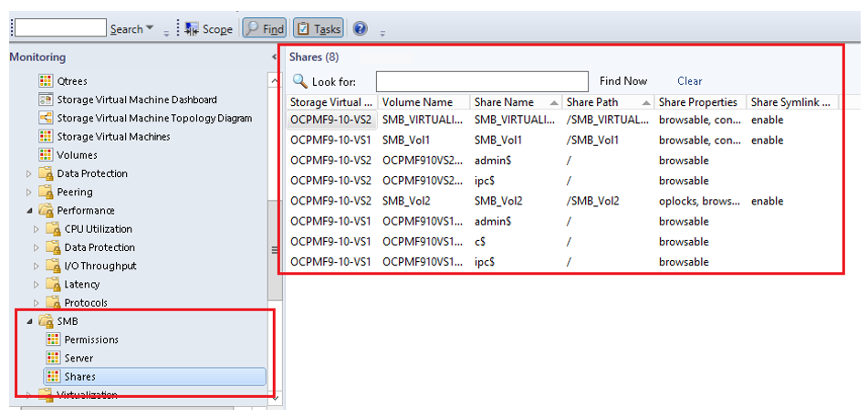868x418 pixels.
Task: Select the /SMB_Vol1 share path cell
Action: [592, 141]
